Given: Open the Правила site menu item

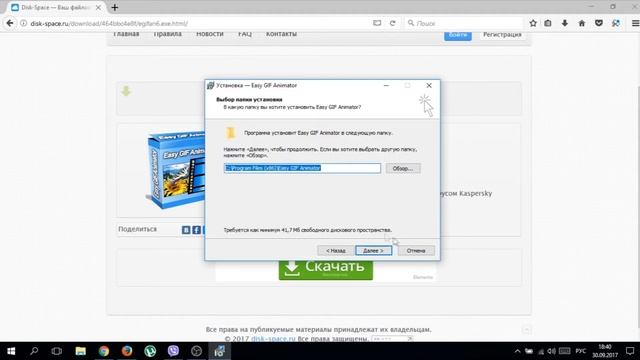Looking at the screenshot, I should pyautogui.click(x=167, y=34).
